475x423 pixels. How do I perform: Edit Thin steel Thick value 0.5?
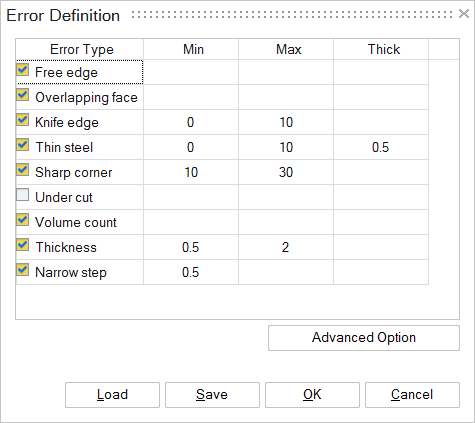pyautogui.click(x=381, y=147)
